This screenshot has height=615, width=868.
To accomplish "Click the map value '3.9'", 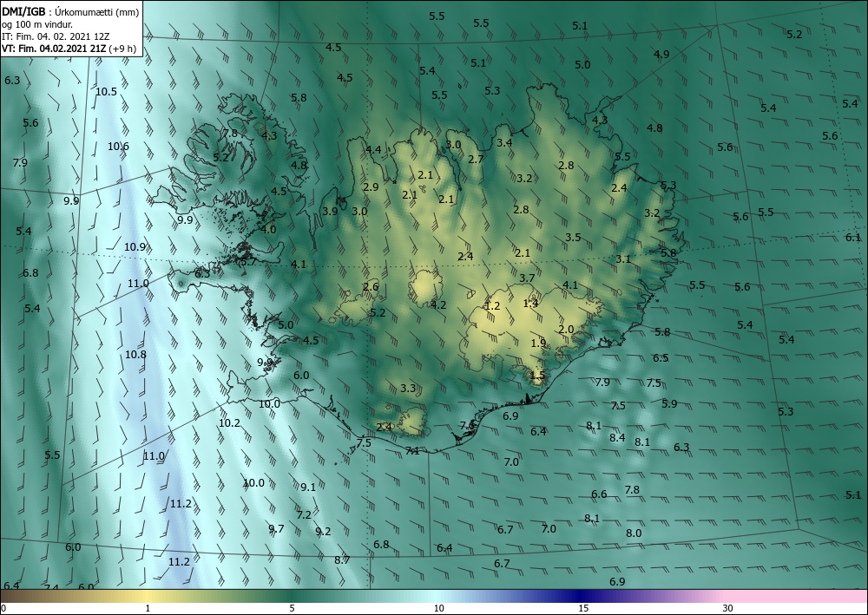I will tap(330, 212).
